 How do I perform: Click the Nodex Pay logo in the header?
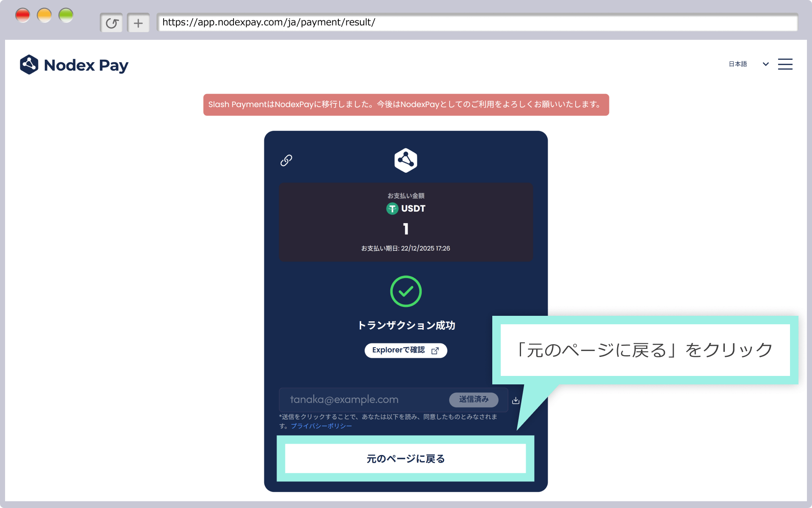coord(74,64)
